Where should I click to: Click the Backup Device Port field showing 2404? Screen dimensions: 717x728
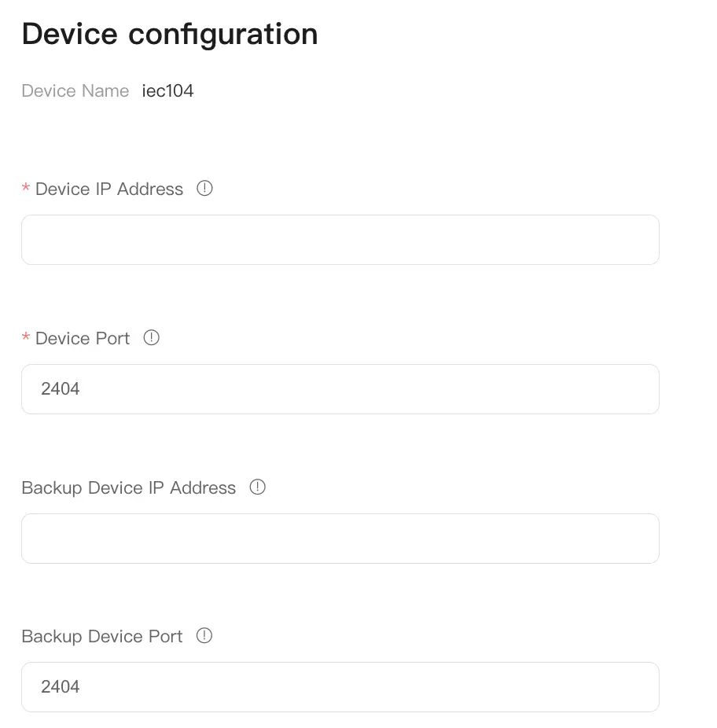(x=340, y=686)
